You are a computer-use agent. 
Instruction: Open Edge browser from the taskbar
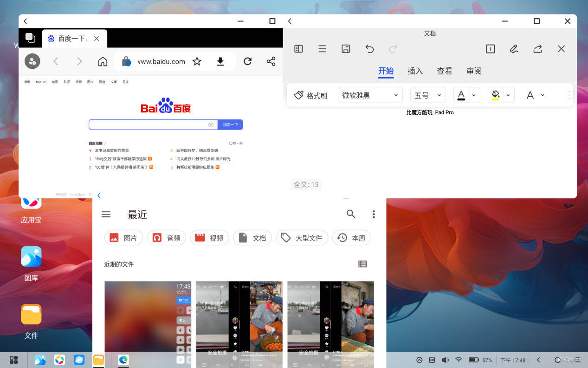pos(123,360)
